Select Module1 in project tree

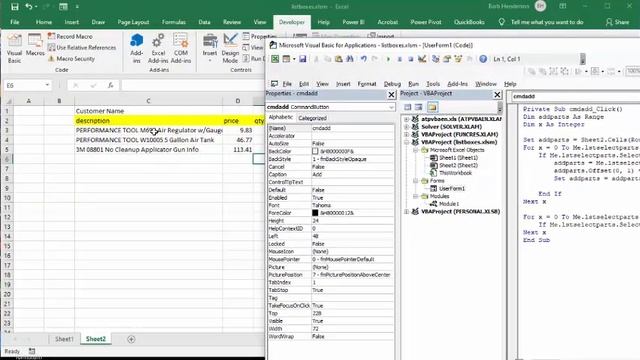click(x=449, y=204)
